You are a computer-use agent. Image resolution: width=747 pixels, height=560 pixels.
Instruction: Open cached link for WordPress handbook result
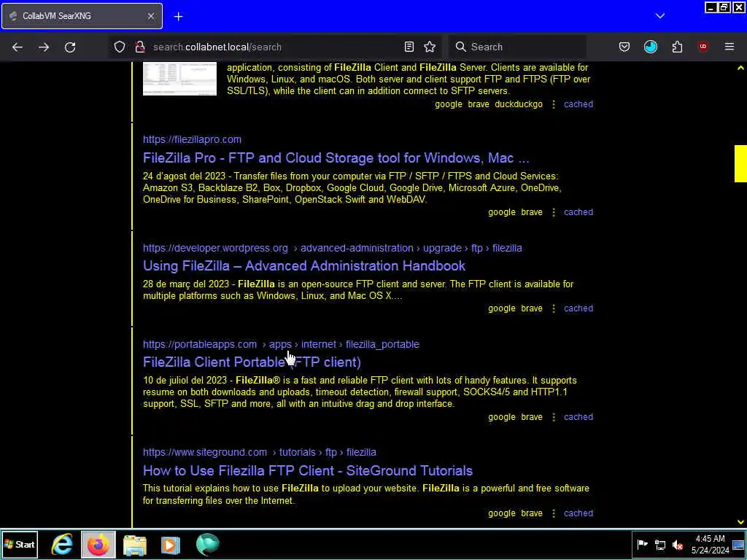click(x=578, y=308)
